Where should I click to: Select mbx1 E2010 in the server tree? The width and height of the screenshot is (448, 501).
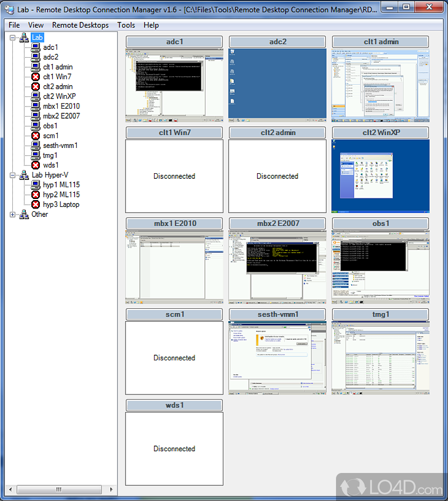[61, 106]
